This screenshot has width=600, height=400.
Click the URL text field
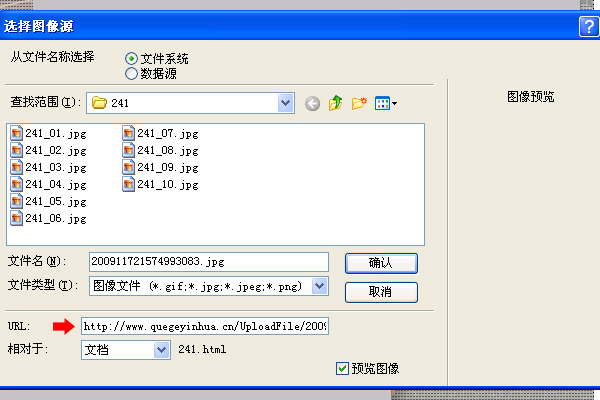(204, 326)
